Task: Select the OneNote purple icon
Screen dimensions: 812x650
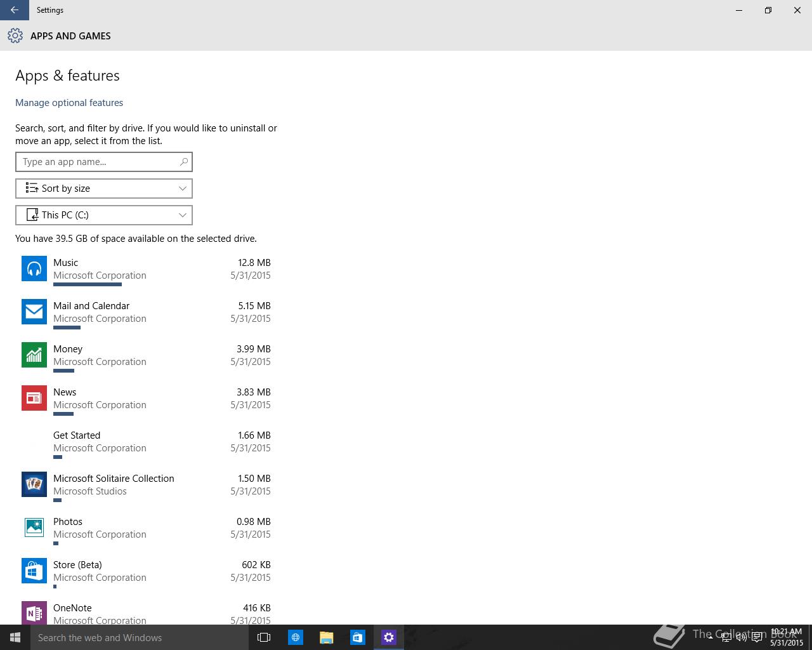Action: (x=34, y=613)
